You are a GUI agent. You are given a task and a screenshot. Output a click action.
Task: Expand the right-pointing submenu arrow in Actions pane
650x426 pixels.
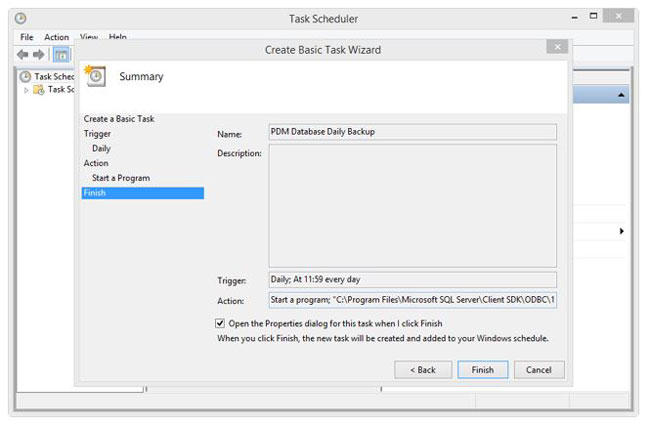[x=621, y=231]
